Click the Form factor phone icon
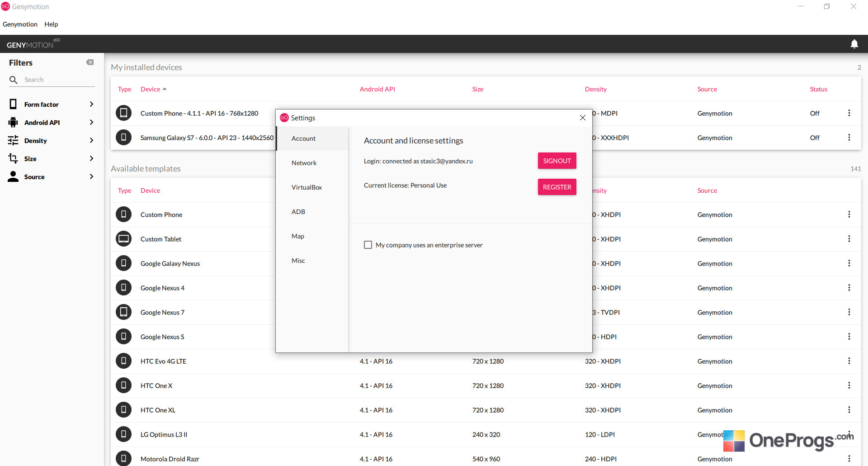Image resolution: width=868 pixels, height=466 pixels. point(13,104)
